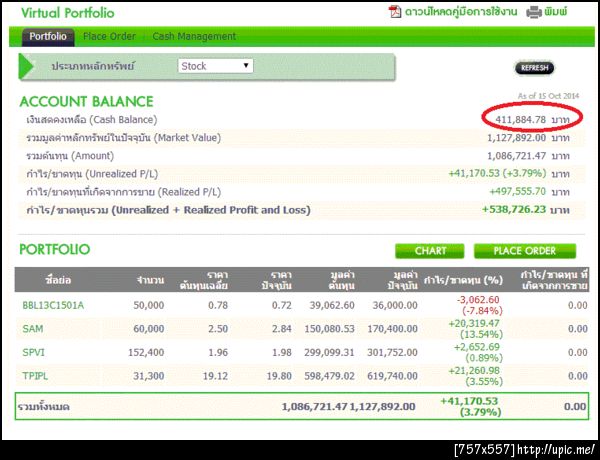Viewport: 600px width, 460px height.
Task: Click SPVI cost value 299,099.31
Action: click(329, 352)
